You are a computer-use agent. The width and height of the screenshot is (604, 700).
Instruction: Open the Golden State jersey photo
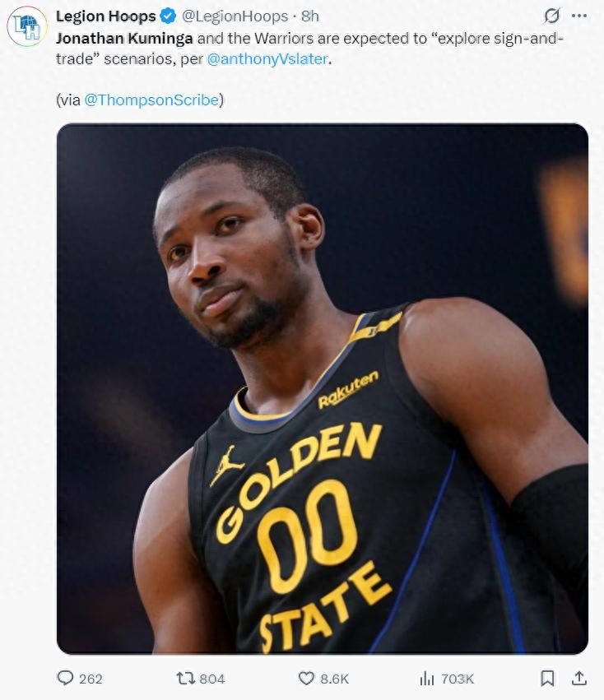(322, 388)
